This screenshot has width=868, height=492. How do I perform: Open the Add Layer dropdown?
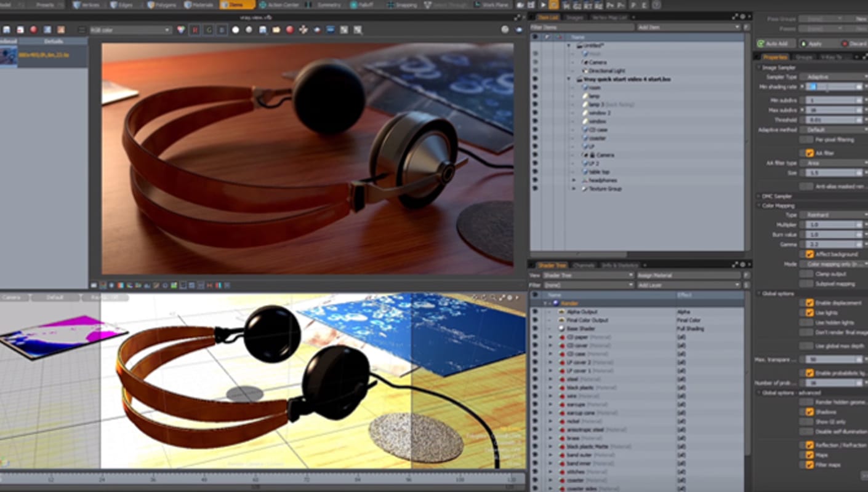pos(688,285)
